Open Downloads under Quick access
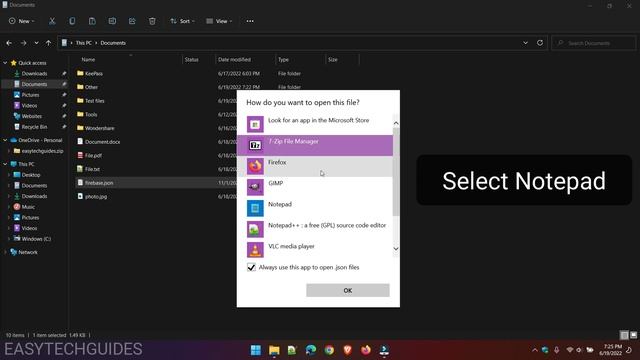The width and height of the screenshot is (640, 360). pos(34,73)
